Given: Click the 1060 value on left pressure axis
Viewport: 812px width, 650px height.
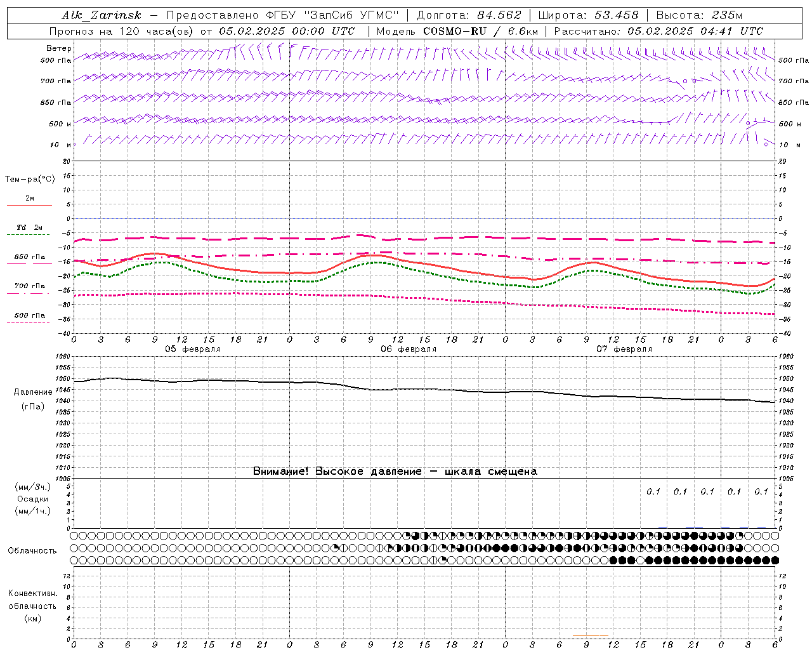Looking at the screenshot, I should point(64,357).
